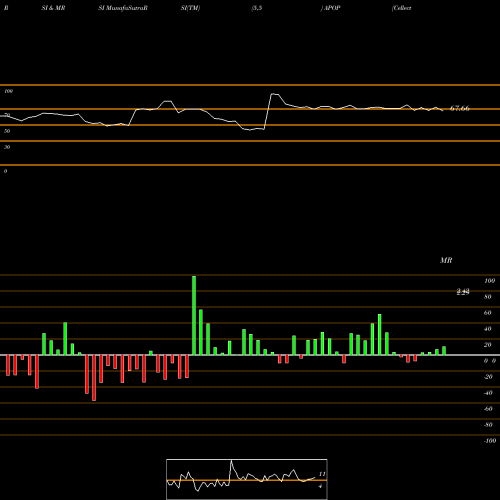Click the 67.66 RSI value label
The height and width of the screenshot is (500, 500).
coord(460,108)
